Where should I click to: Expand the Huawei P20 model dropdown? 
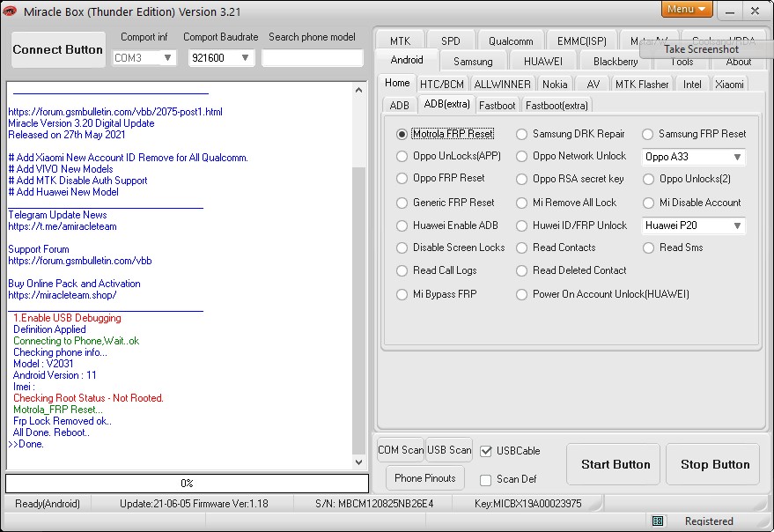pos(693,225)
